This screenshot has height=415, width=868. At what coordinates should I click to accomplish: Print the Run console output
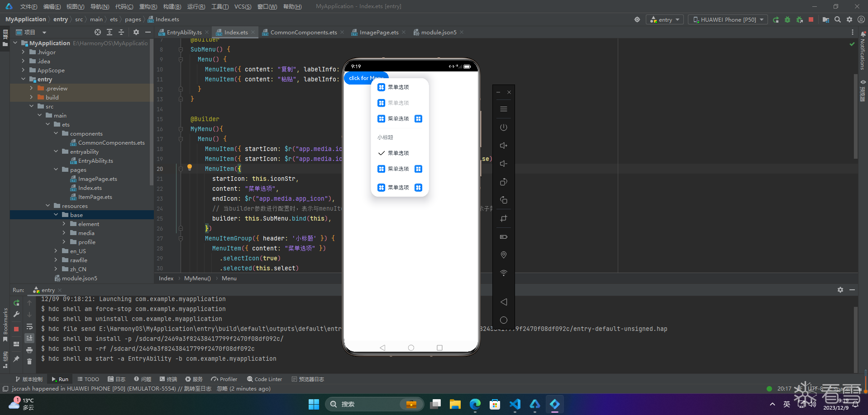coord(29,350)
